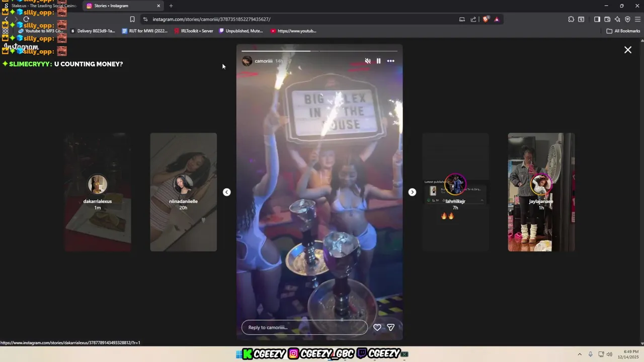The height and width of the screenshot is (362, 644).
Task: Like the story with the heart icon
Action: (377, 327)
